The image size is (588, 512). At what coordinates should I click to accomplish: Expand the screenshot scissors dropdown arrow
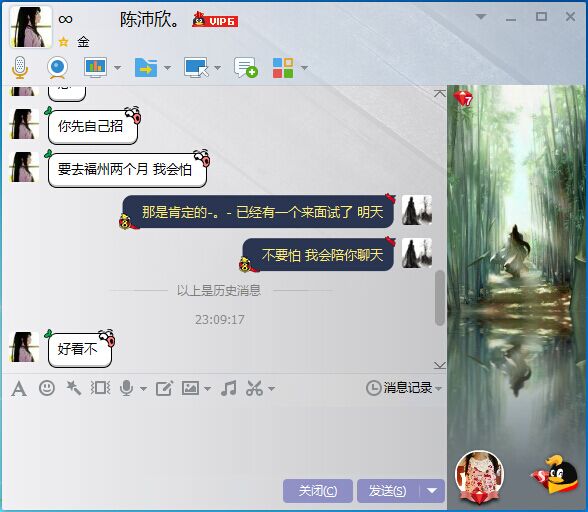tap(272, 389)
